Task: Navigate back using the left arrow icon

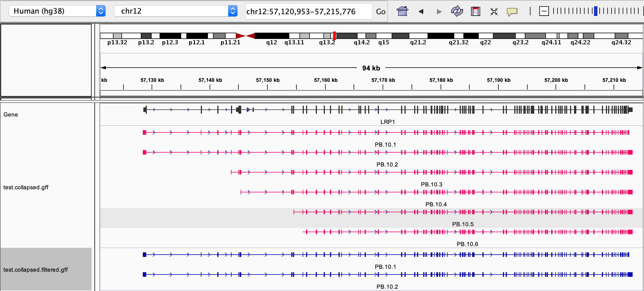Action: [421, 11]
